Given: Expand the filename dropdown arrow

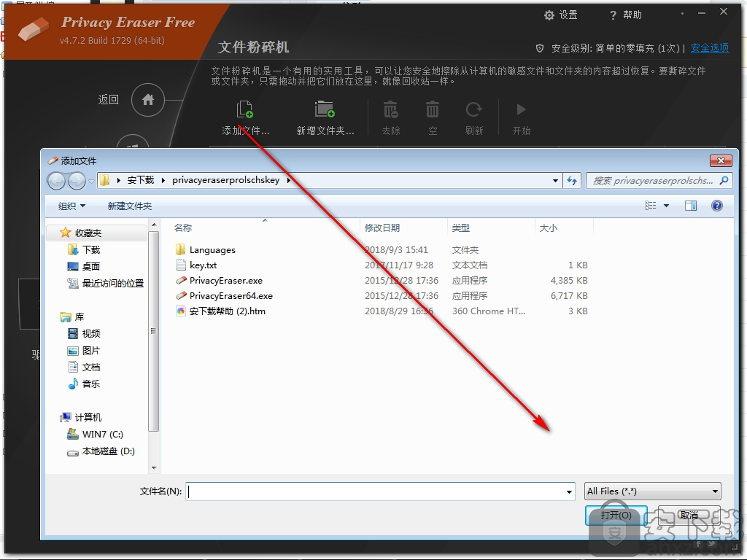Looking at the screenshot, I should pyautogui.click(x=569, y=491).
